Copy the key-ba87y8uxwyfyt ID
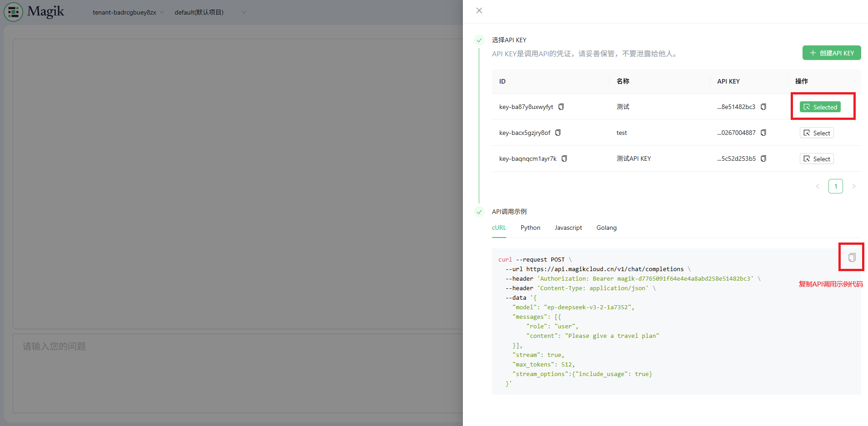This screenshot has width=868, height=426. [x=561, y=107]
